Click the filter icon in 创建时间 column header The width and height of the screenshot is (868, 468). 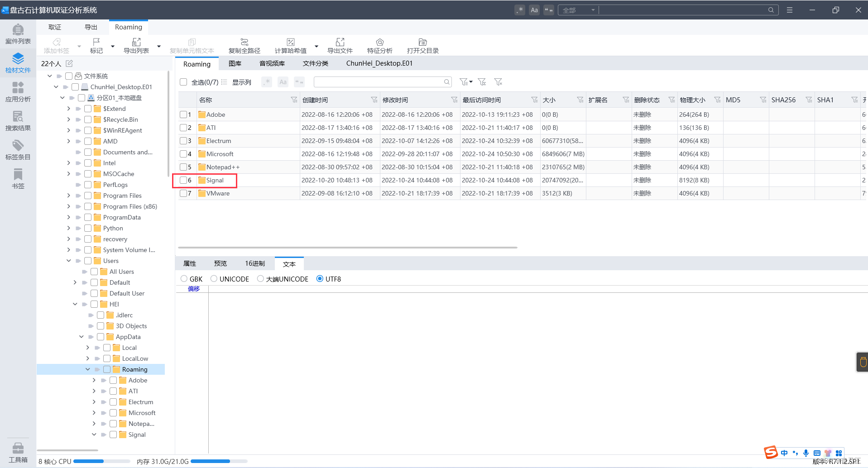[374, 100]
